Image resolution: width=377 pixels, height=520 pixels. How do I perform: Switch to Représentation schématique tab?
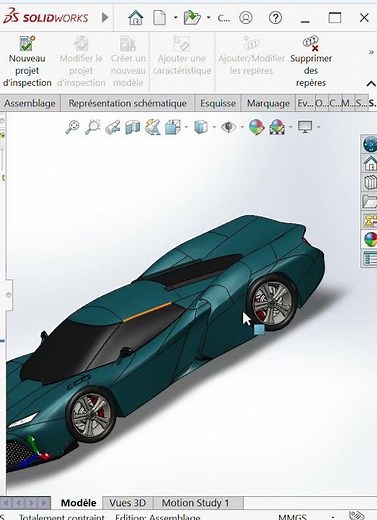(x=127, y=103)
